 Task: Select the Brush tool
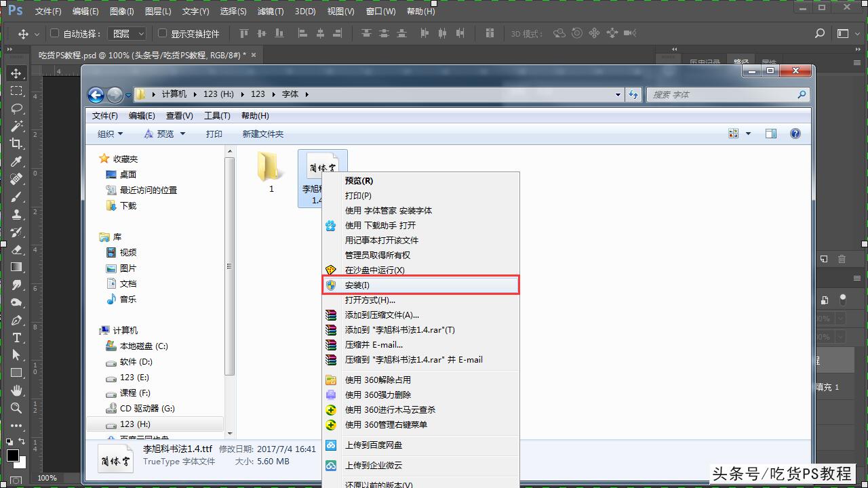(16, 197)
